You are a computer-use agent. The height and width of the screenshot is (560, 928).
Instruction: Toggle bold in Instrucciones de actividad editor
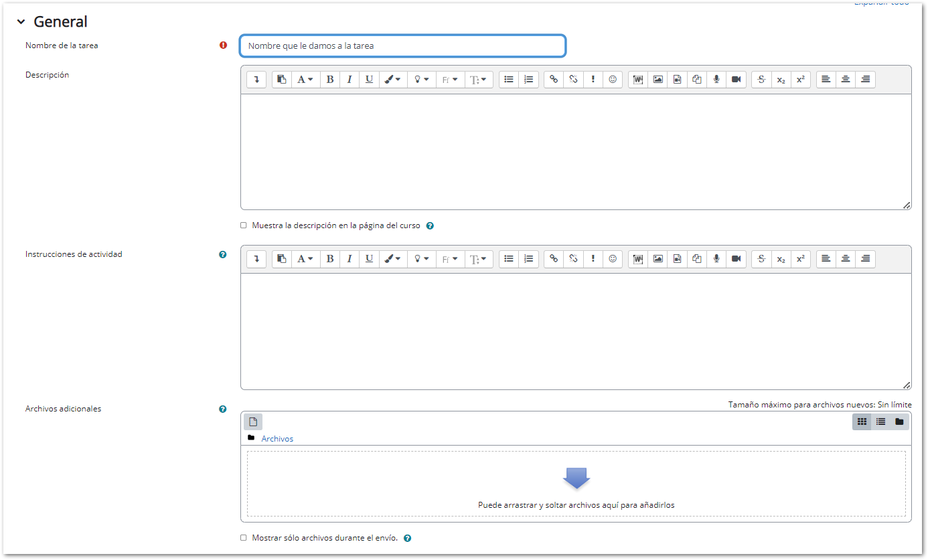click(330, 259)
